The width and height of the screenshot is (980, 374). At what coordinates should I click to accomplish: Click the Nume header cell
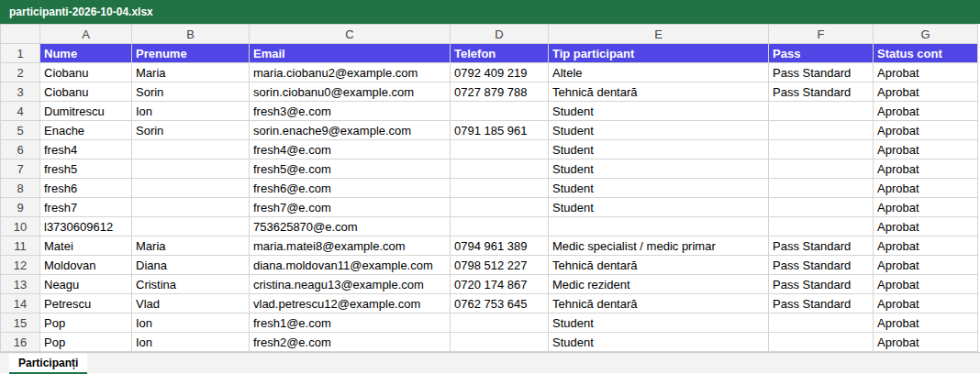coord(85,54)
